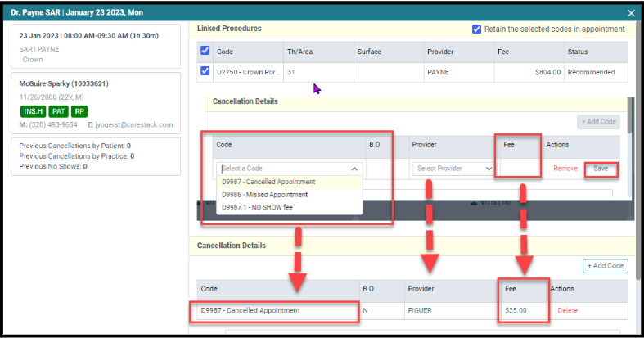This screenshot has width=644, height=338.
Task: Click the lower + Add Code button
Action: [606, 266]
